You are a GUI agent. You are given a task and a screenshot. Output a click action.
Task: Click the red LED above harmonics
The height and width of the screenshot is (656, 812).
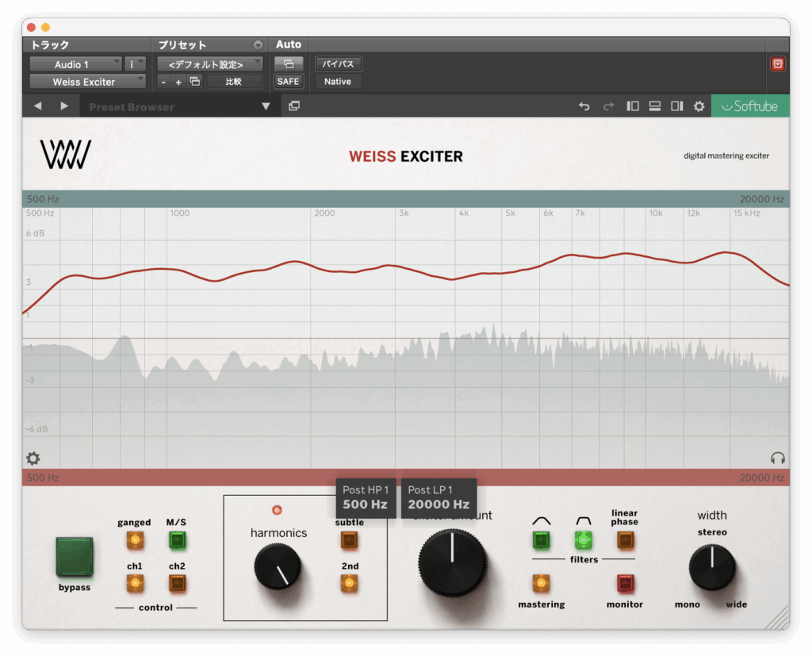click(x=277, y=510)
